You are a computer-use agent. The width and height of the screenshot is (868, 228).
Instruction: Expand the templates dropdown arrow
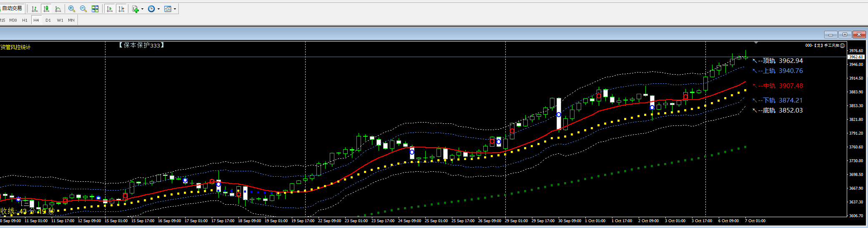pos(175,9)
